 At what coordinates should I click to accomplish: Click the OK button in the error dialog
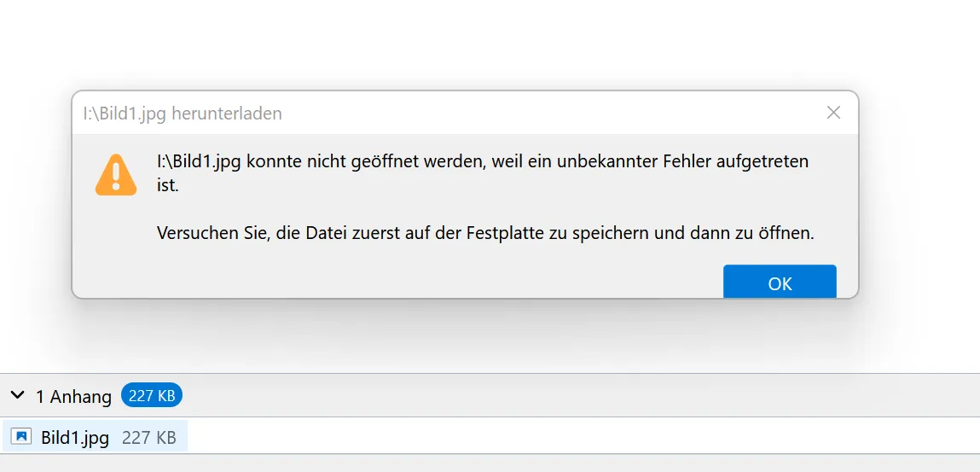coord(780,282)
